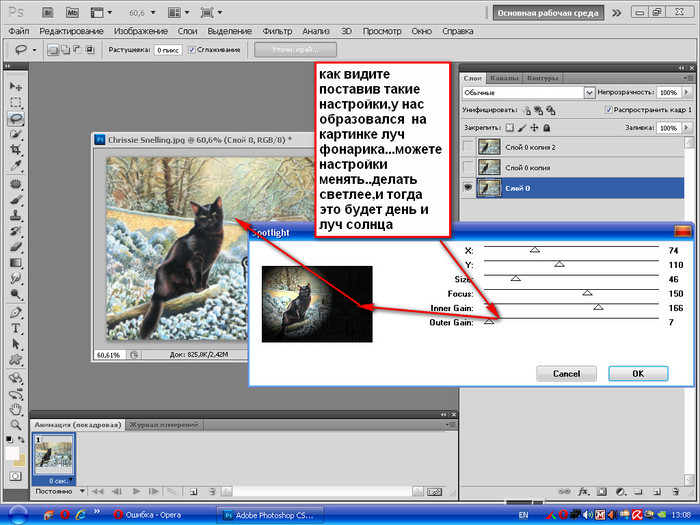Viewport: 700px width, 525px height.
Task: Select the Quick Selection tool
Action: point(16,134)
